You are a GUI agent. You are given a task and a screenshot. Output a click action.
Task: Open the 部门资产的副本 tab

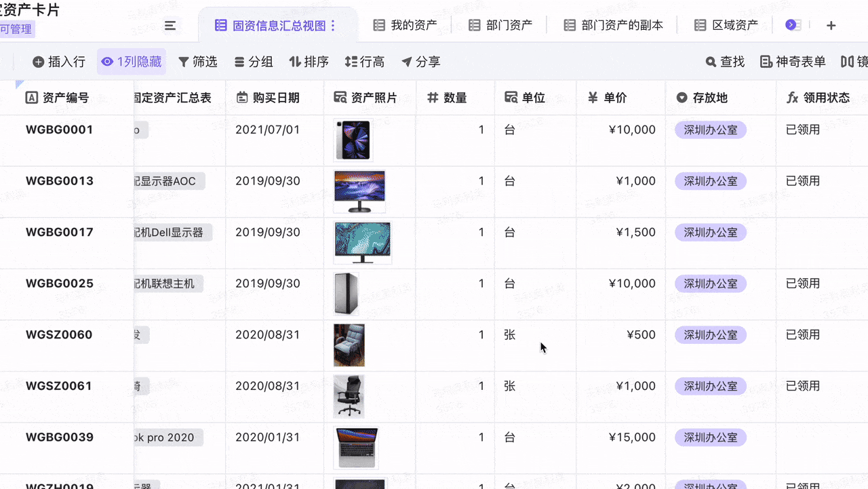pyautogui.click(x=612, y=24)
